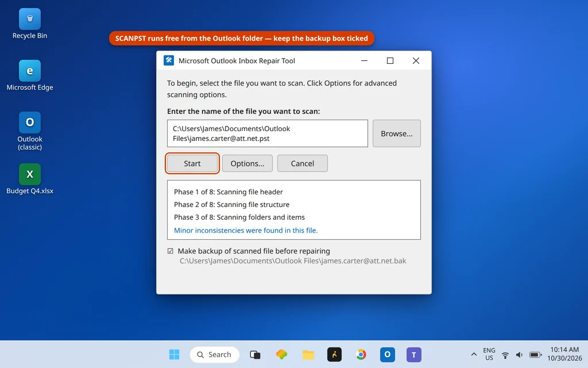The image size is (588, 368).
Task: Switch the ENG US input language
Action: 489,354
